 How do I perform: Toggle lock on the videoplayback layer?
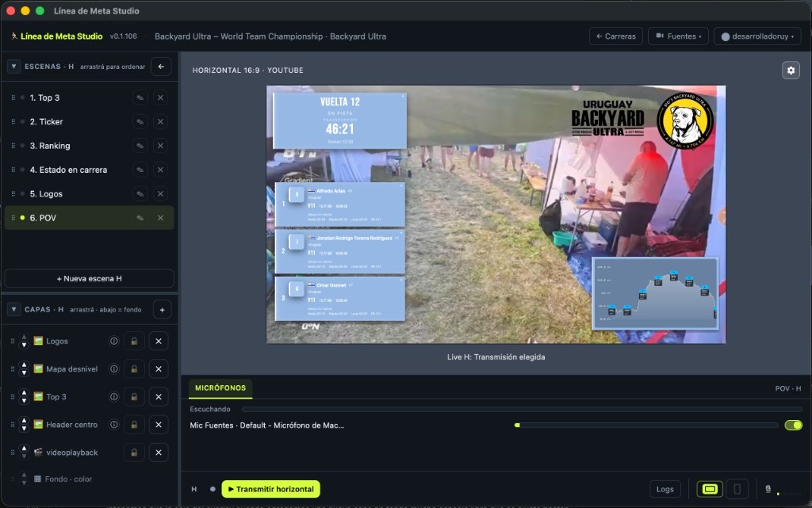pos(134,453)
